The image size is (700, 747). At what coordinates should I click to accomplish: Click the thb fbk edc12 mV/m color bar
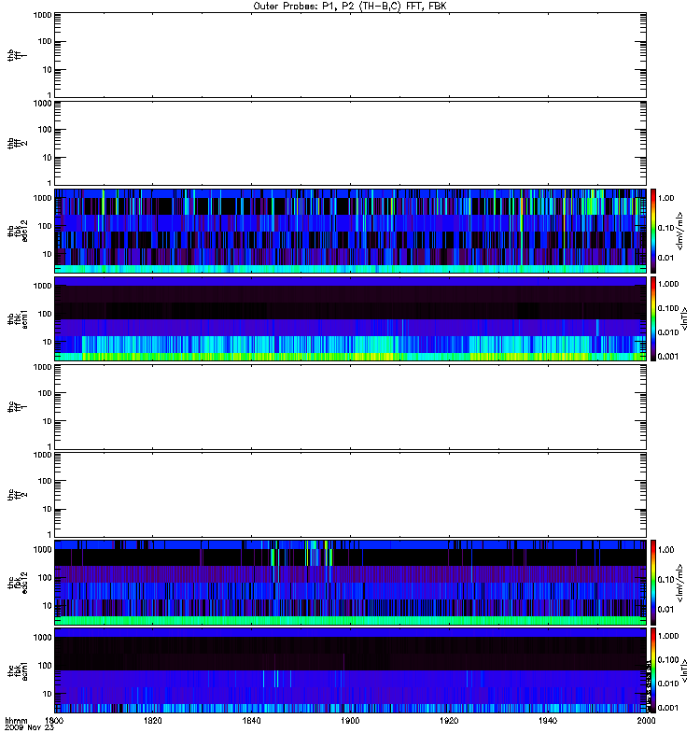coord(653,231)
